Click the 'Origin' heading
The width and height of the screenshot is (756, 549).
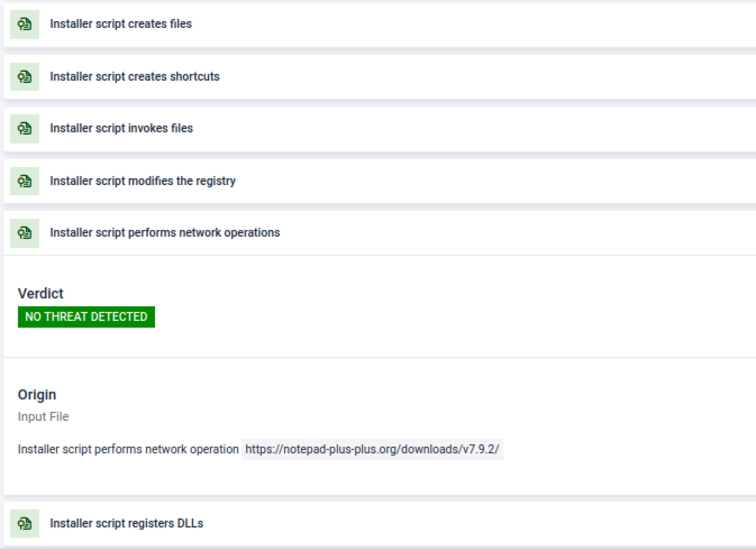[37, 395]
